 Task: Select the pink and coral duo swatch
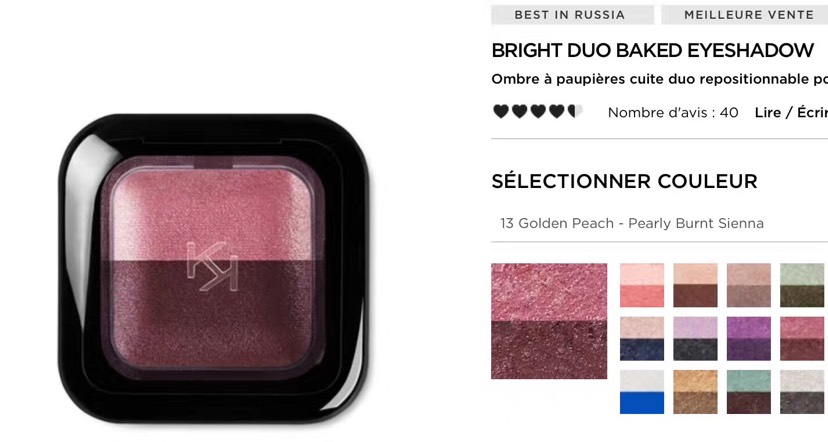pyautogui.click(x=642, y=285)
